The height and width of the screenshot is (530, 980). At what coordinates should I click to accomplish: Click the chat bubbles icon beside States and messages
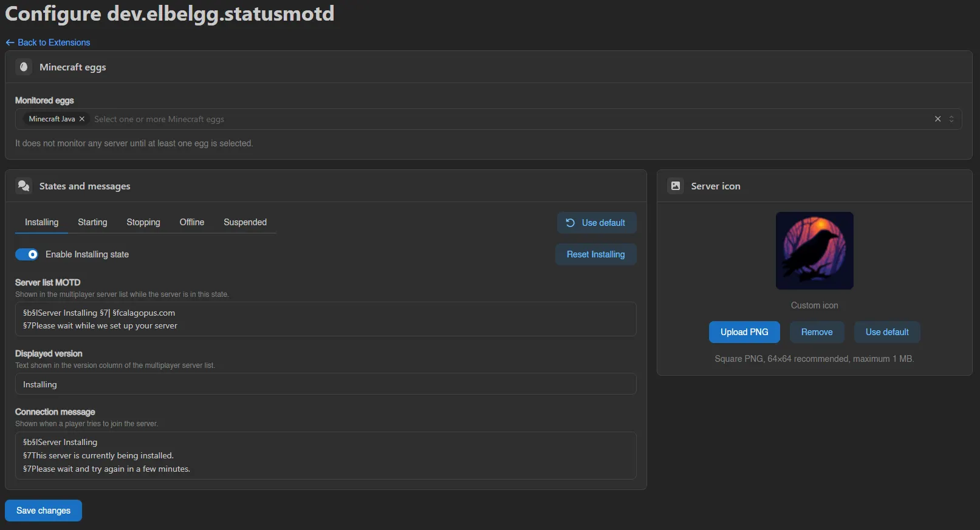click(24, 186)
